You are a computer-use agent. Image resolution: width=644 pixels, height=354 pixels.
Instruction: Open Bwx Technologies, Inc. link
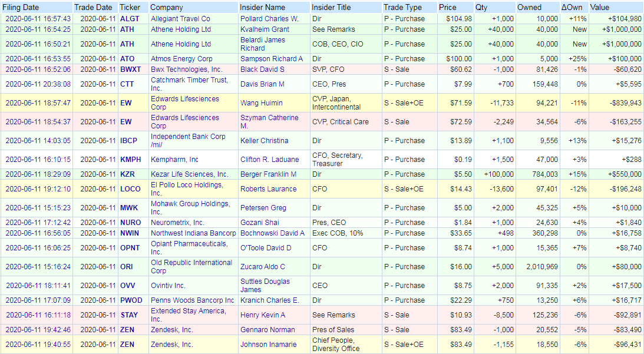(x=186, y=70)
